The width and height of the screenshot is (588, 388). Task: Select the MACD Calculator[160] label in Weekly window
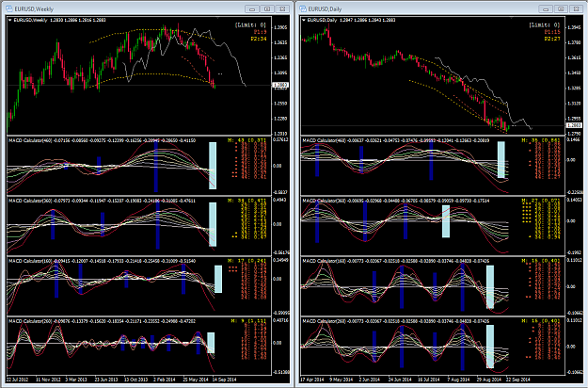click(x=30, y=261)
